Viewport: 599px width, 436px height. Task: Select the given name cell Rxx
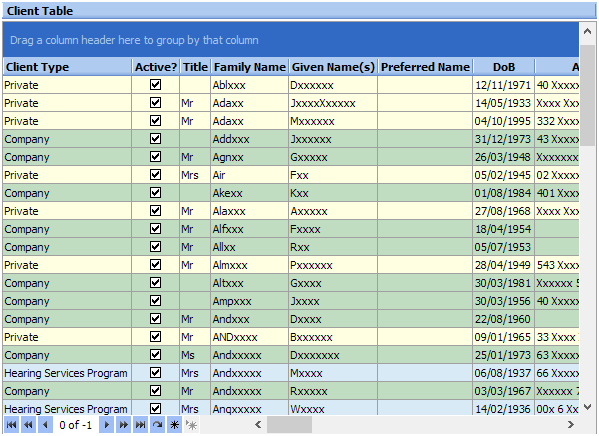[x=333, y=247]
